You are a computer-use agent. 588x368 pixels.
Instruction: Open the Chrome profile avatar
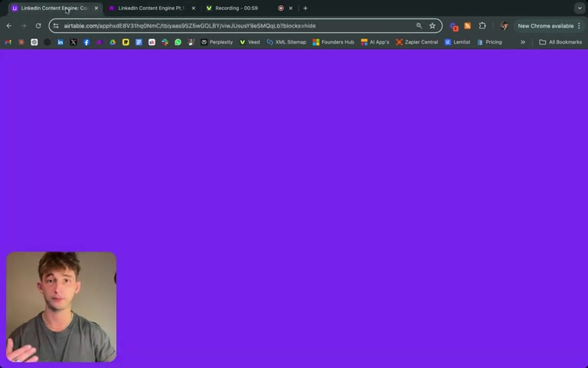click(505, 26)
